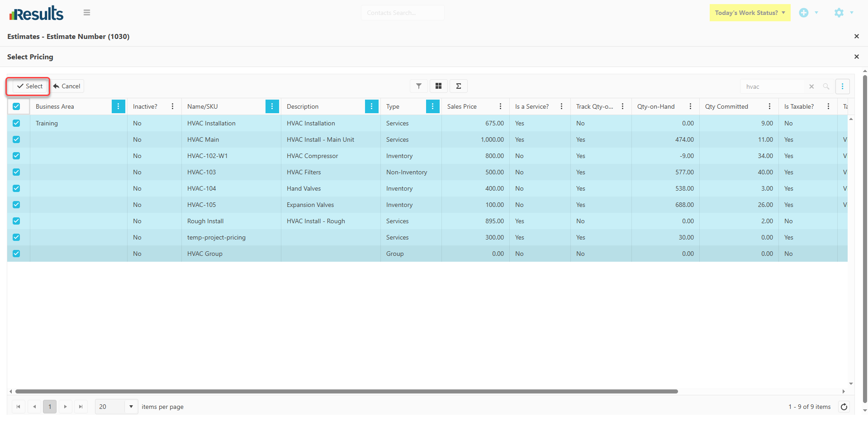Toggle the hamburger navigation menu
The height and width of the screenshot is (427, 868).
87,13
